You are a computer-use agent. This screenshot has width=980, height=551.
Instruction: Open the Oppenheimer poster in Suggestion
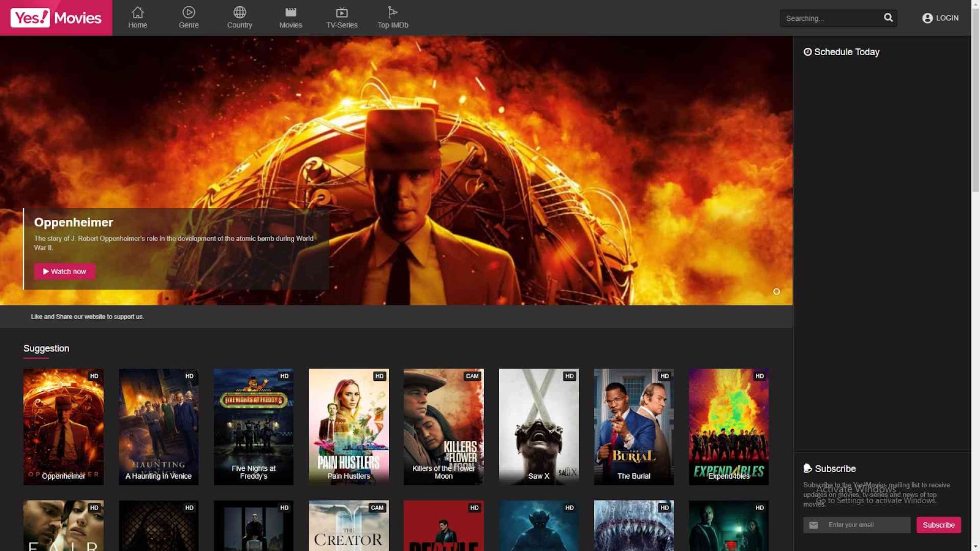(64, 427)
